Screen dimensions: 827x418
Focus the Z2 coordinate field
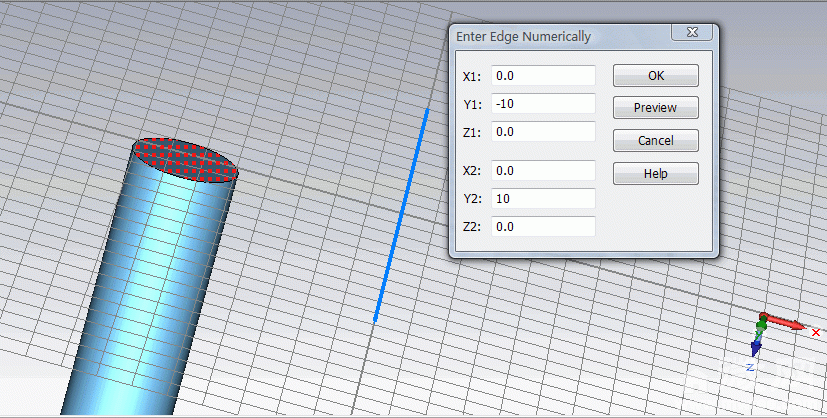pyautogui.click(x=543, y=227)
